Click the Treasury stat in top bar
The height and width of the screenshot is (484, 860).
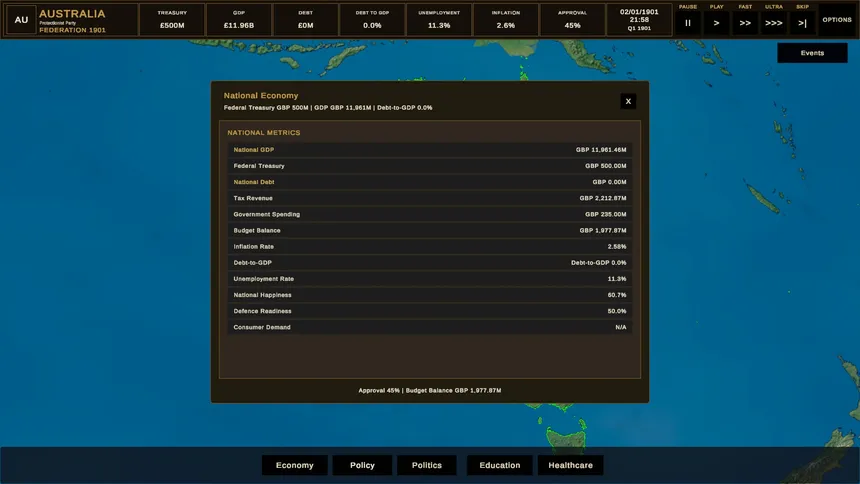point(172,20)
